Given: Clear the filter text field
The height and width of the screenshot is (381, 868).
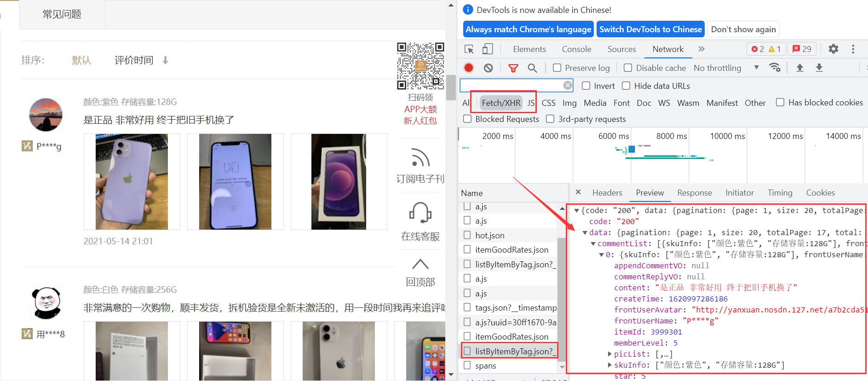Looking at the screenshot, I should click(568, 85).
